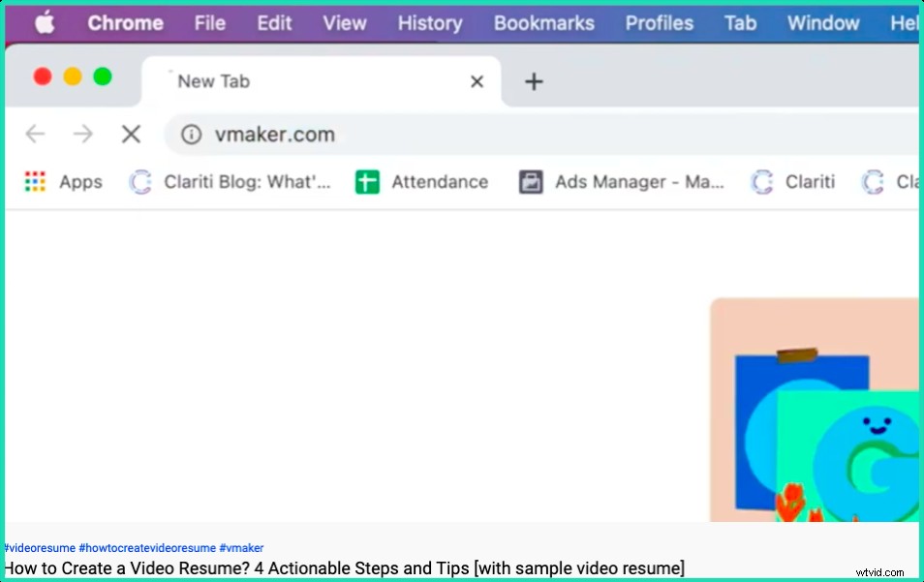Open the Bookmarks menu
The width and height of the screenshot is (924, 582).
(x=544, y=23)
